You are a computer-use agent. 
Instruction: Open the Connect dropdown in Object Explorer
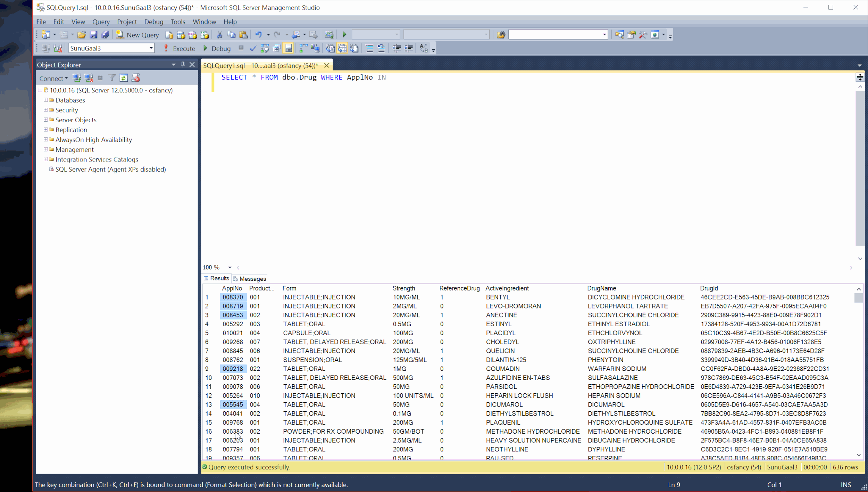[x=53, y=79]
